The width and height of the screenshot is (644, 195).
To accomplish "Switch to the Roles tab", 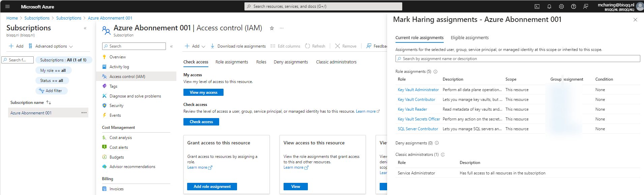I will coord(261,62).
